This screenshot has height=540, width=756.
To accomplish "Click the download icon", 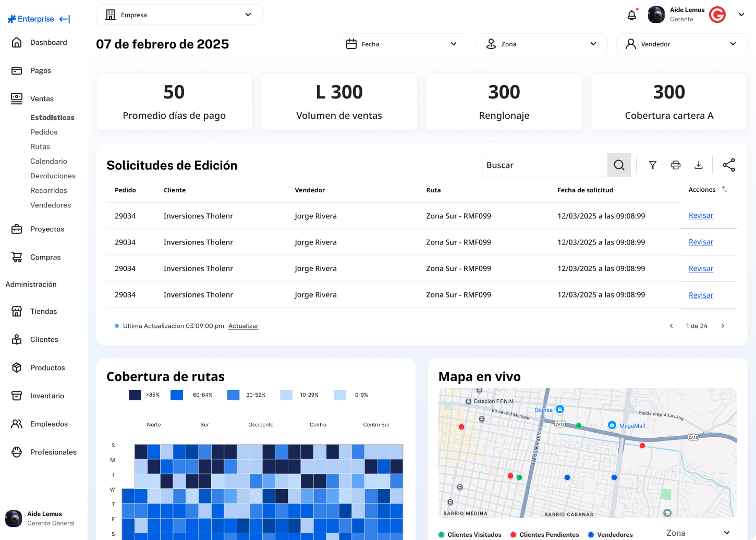I will coord(699,165).
